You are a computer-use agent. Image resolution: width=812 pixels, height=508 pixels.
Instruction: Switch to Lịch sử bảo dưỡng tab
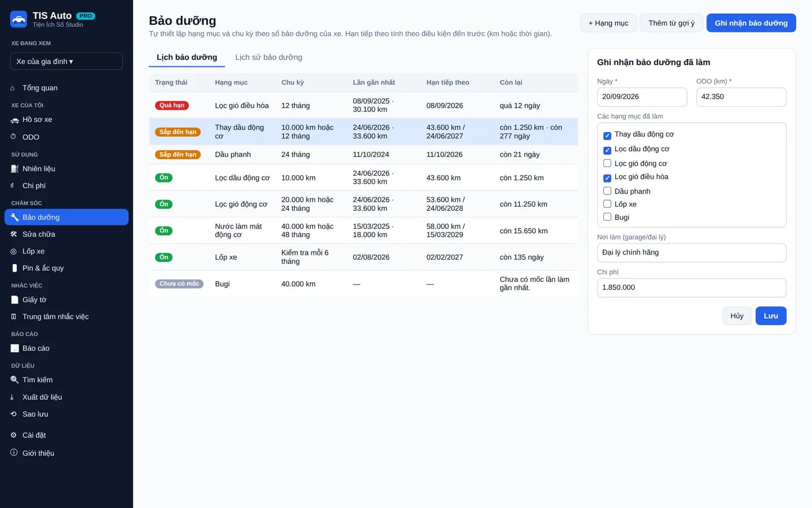(x=268, y=57)
